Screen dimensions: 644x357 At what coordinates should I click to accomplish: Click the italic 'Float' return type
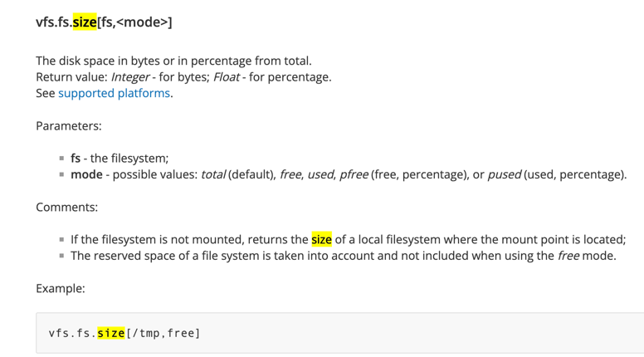coord(227,77)
